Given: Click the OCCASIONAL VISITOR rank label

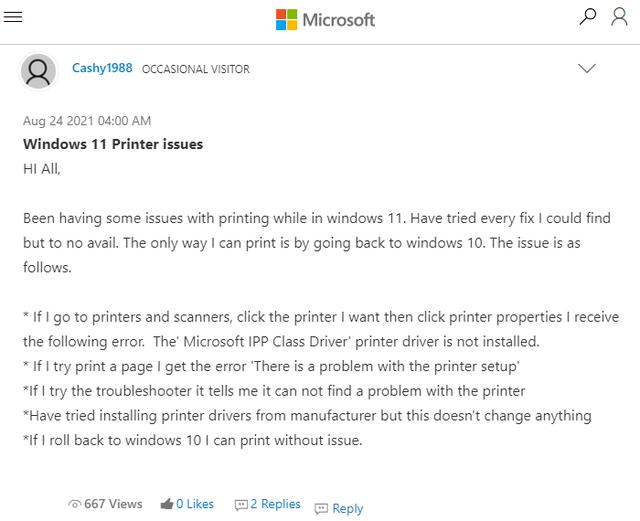Looking at the screenshot, I should click(x=196, y=69).
